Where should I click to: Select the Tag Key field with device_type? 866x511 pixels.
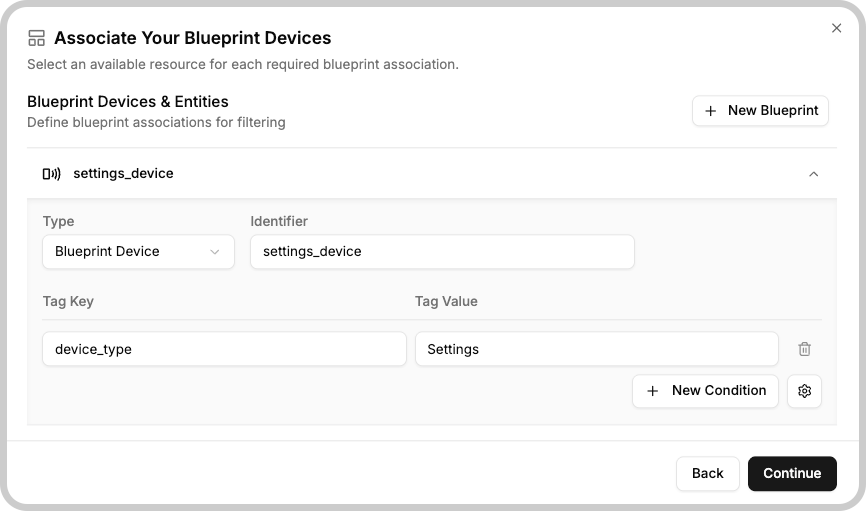224,349
